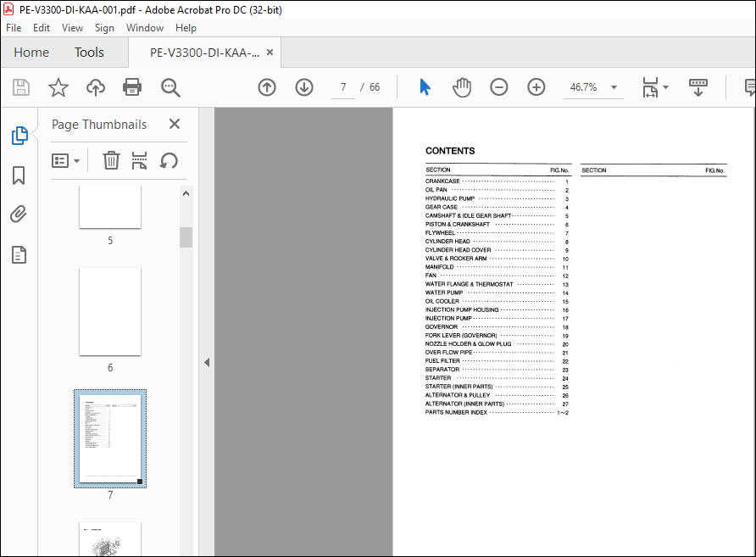The image size is (756, 557).
Task: Open the Window menu
Action: pyautogui.click(x=145, y=28)
